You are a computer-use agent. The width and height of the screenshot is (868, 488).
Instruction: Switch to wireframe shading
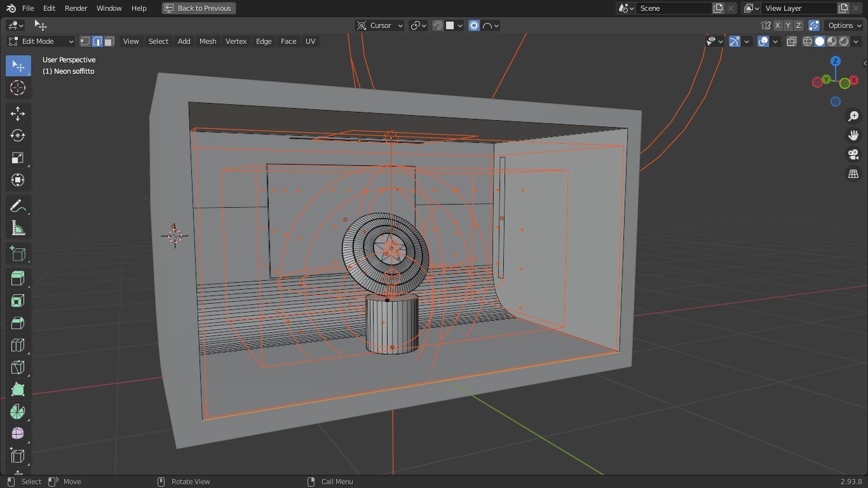[x=808, y=41]
